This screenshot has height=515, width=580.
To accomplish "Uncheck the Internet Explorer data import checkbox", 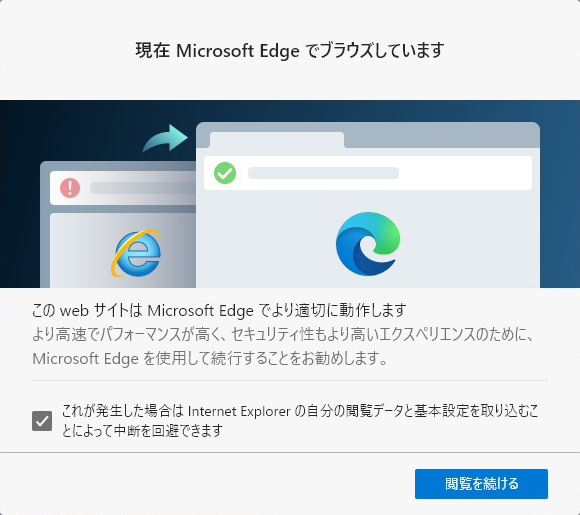I will (x=42, y=421).
